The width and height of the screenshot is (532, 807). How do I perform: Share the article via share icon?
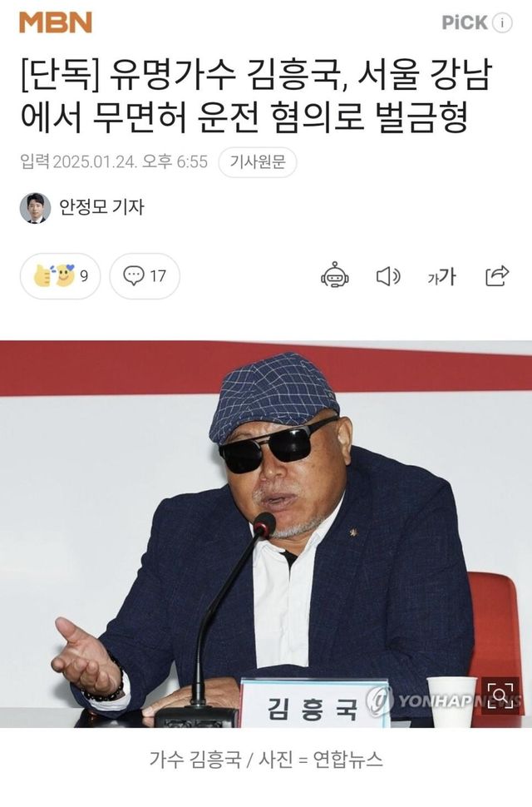coord(497,276)
